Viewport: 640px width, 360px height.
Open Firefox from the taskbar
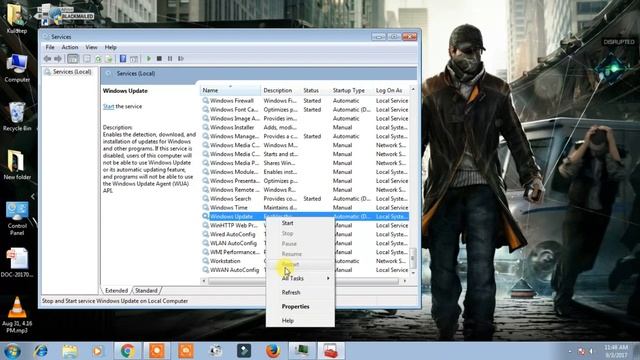tap(273, 351)
